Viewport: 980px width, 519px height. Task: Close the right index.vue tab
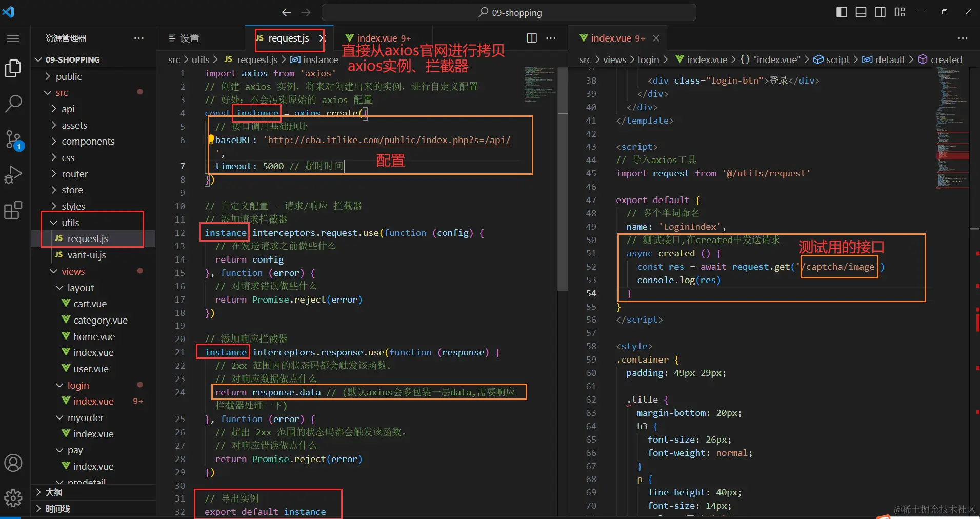coord(656,38)
